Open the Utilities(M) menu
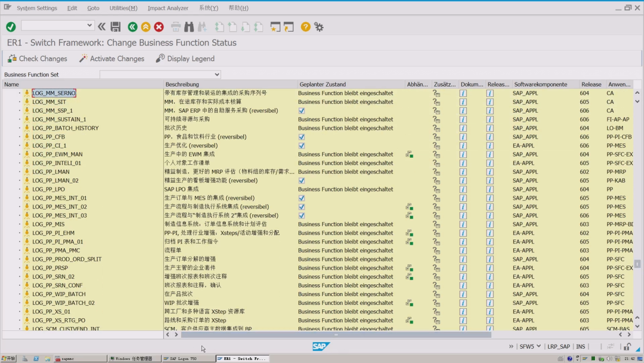Viewport: 644px width, 363px height. (123, 8)
